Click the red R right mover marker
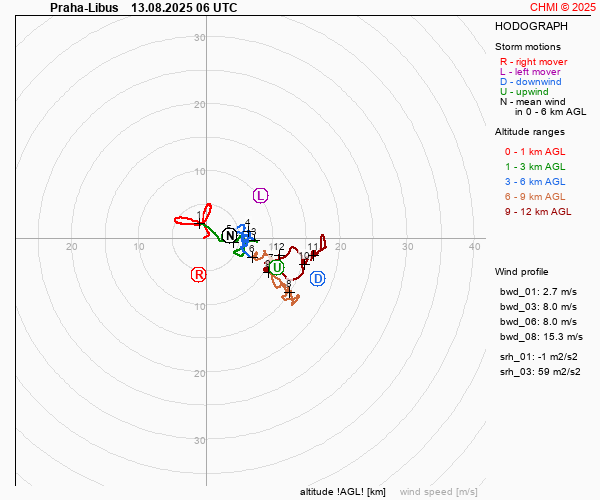600x500 pixels. click(x=199, y=275)
